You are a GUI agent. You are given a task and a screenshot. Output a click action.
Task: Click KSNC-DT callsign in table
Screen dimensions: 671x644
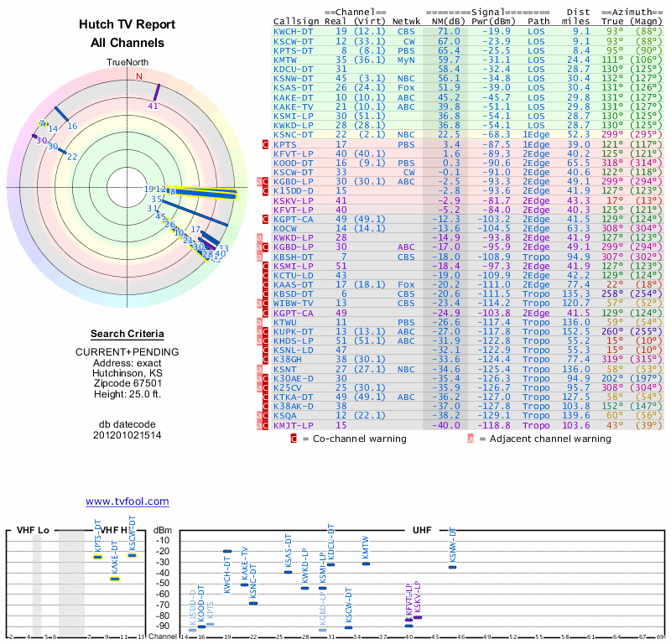click(x=293, y=134)
